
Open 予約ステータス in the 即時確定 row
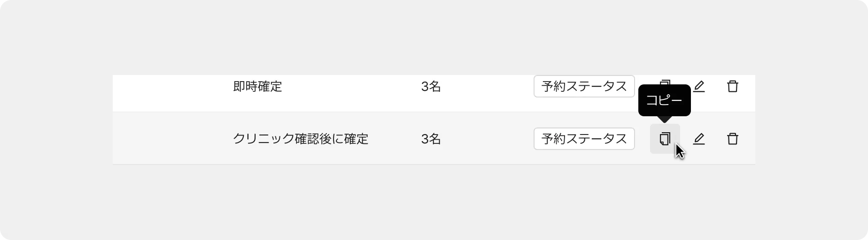click(584, 86)
